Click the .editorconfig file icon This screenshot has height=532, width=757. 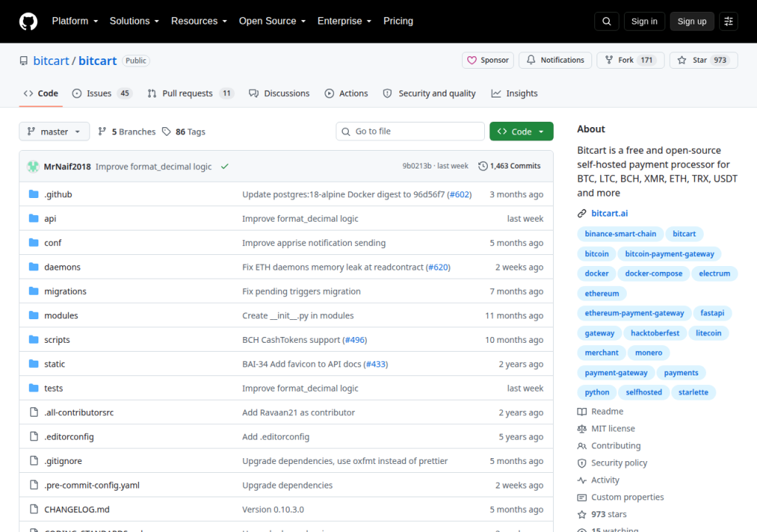pyautogui.click(x=34, y=437)
